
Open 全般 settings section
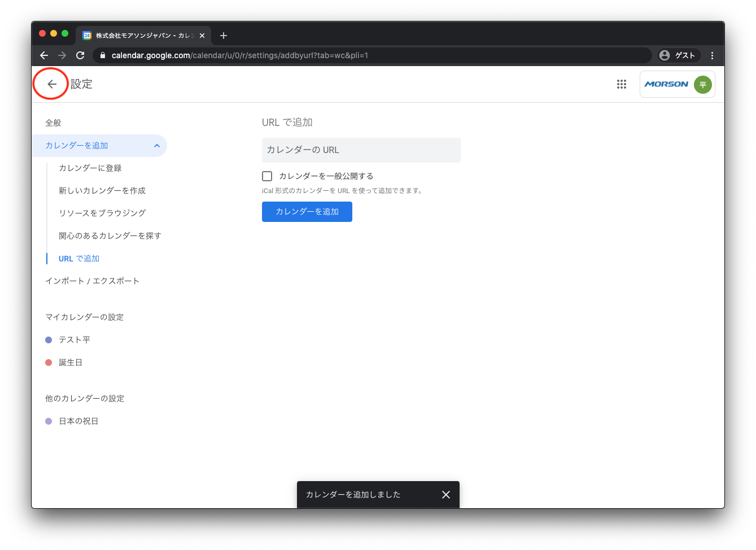click(53, 123)
